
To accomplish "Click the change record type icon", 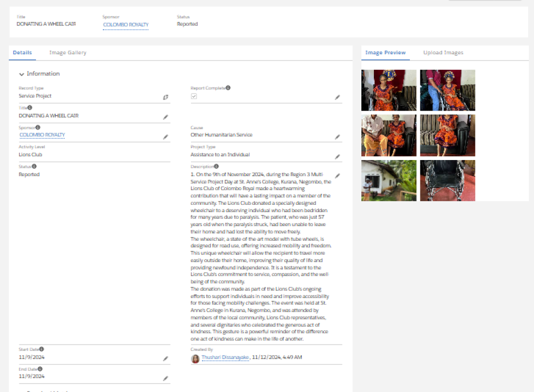I will 165,97.
